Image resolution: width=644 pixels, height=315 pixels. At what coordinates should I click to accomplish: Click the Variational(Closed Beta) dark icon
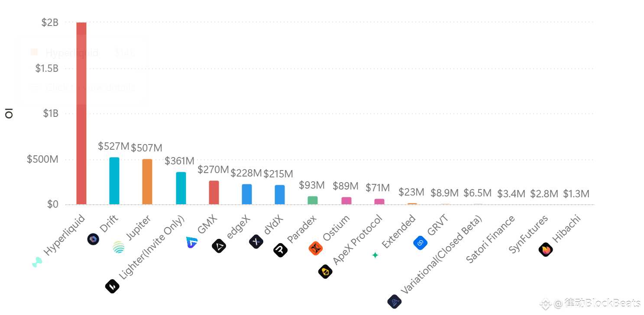click(395, 301)
